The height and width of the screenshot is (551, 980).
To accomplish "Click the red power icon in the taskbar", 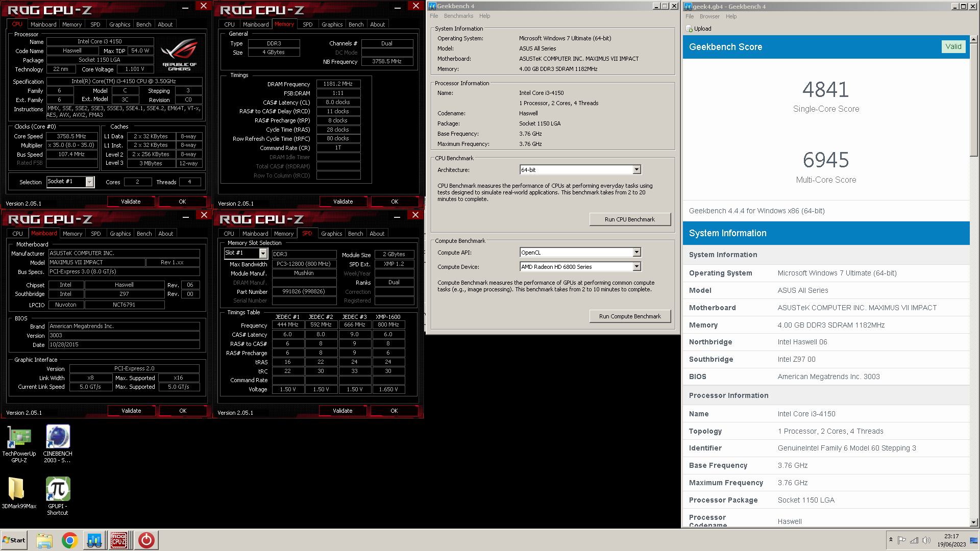I will click(146, 540).
